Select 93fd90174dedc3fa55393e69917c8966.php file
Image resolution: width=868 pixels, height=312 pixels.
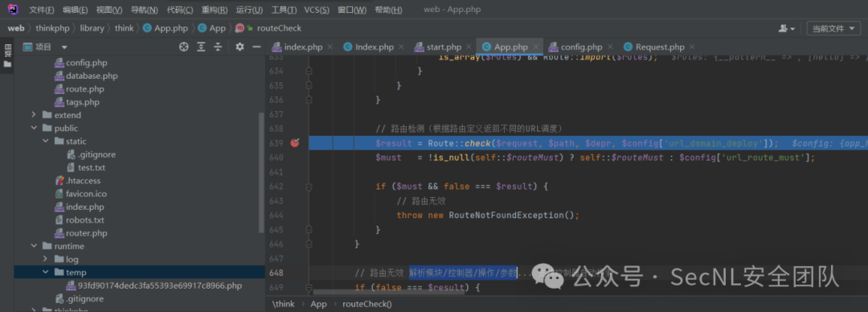tap(154, 286)
